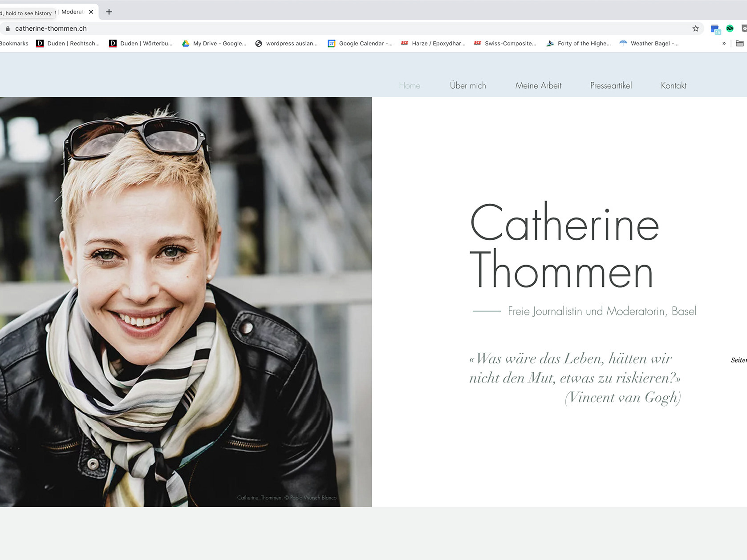Open Swiss-Composite bookmark

pyautogui.click(x=505, y=44)
